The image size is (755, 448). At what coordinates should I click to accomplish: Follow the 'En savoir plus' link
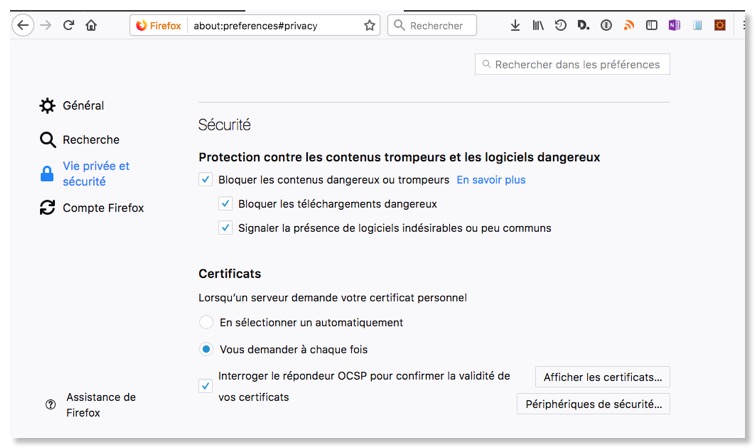491,180
